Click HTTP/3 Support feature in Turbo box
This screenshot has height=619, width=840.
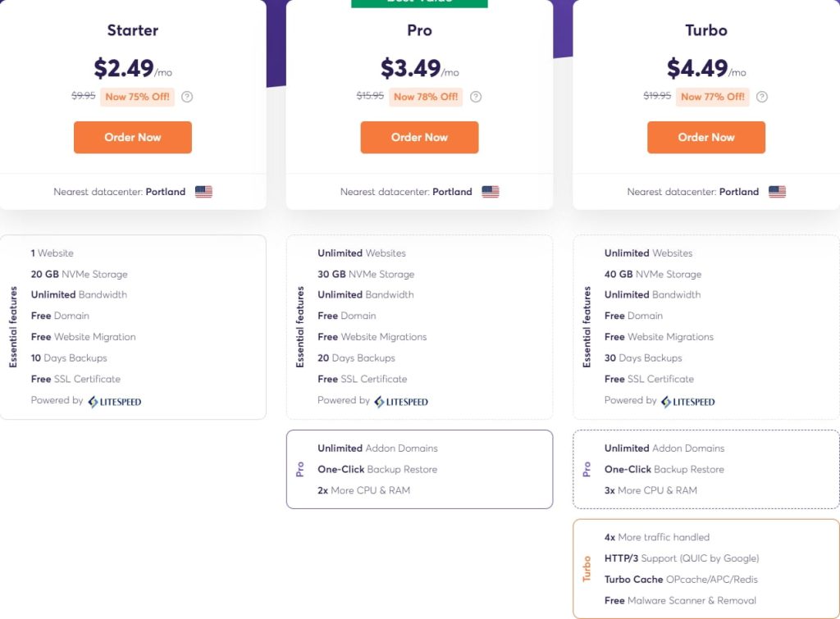[x=681, y=558]
